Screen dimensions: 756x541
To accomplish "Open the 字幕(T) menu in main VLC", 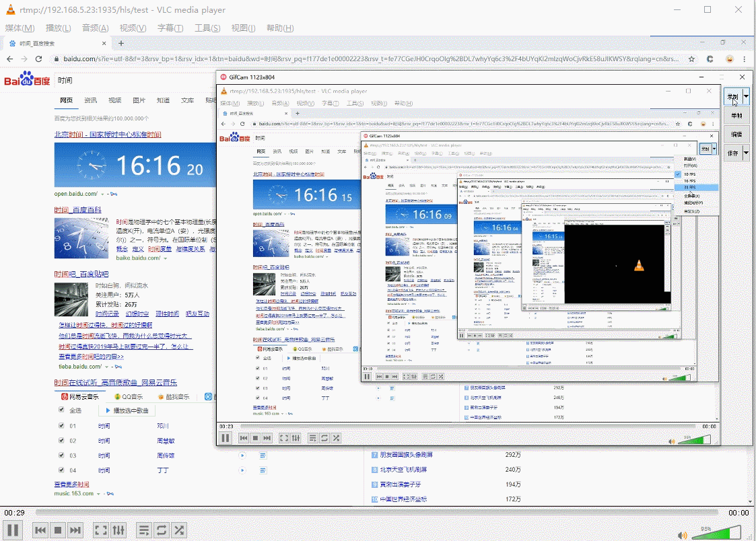I will coord(170,28).
